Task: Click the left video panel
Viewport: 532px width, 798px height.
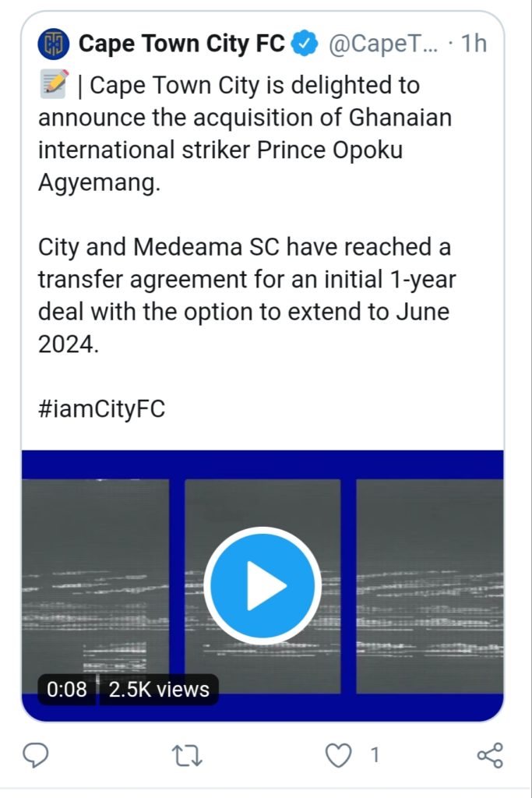Action: (95, 546)
